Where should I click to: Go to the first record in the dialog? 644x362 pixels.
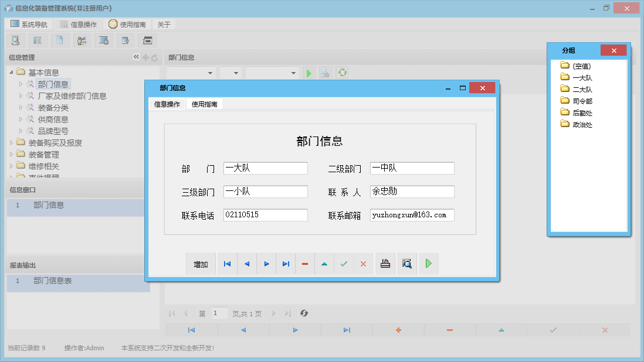point(227,264)
